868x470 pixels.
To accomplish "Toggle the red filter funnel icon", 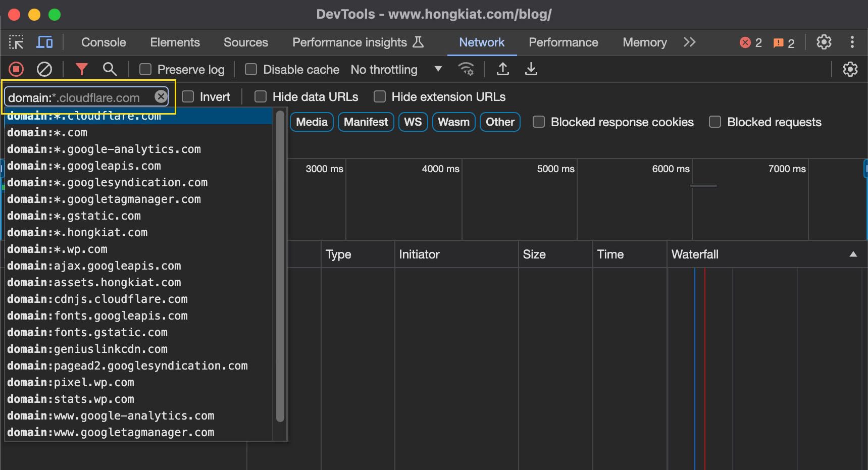I will tap(81, 69).
